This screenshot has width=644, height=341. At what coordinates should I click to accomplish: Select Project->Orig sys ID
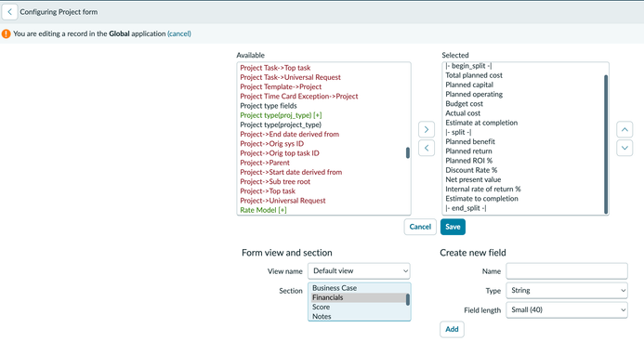[272, 143]
